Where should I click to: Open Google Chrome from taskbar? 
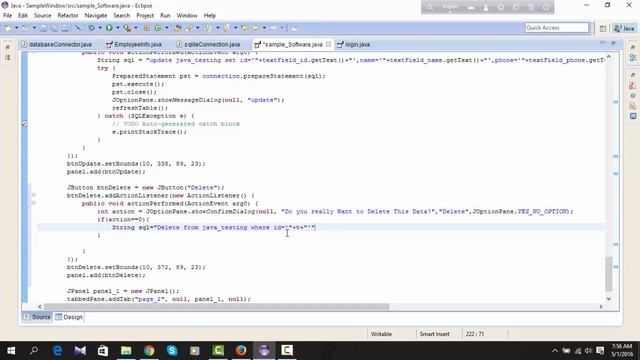[x=149, y=350]
